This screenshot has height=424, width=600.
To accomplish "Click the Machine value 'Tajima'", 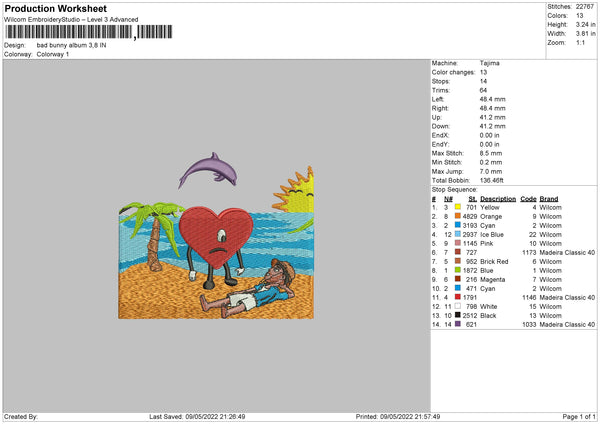I will [489, 63].
